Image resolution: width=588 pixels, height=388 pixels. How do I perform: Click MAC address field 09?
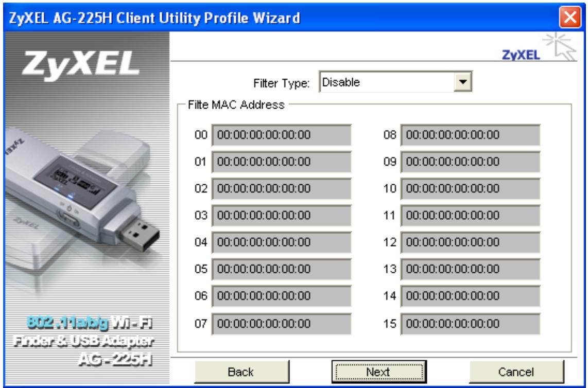click(x=471, y=162)
